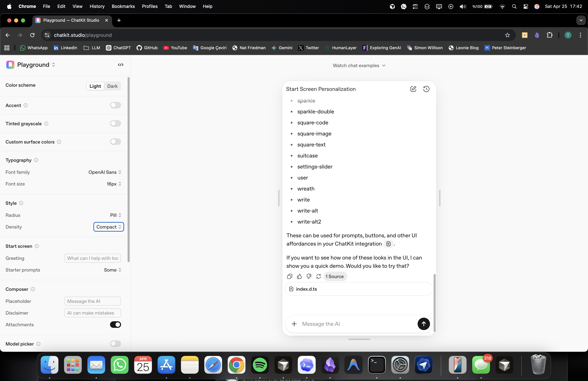Turn on Tinted grayscale switch
Image resolution: width=588 pixels, height=381 pixels.
[x=115, y=124]
